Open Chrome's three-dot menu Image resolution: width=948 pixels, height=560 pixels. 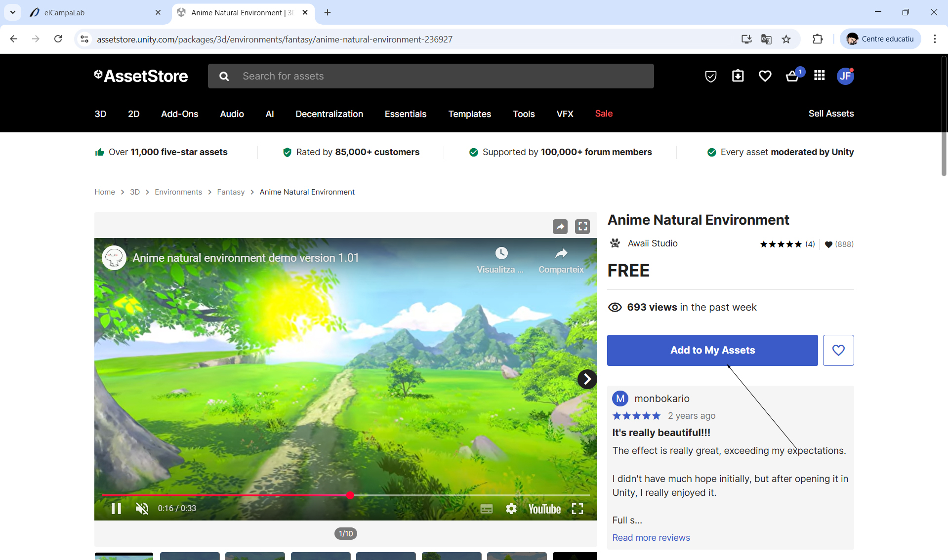coord(934,39)
